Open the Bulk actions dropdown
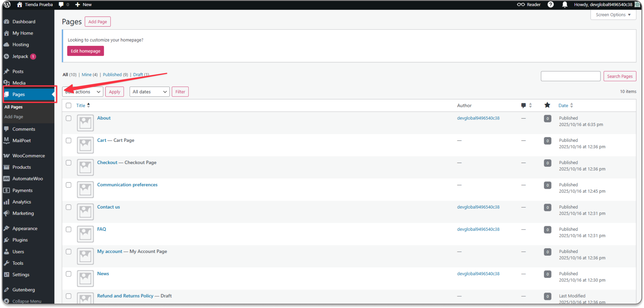644x308 pixels. (83, 92)
